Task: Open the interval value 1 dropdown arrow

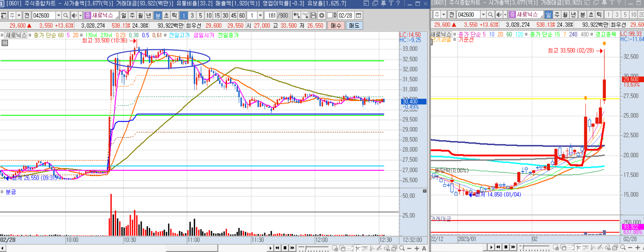Action: coord(260,16)
